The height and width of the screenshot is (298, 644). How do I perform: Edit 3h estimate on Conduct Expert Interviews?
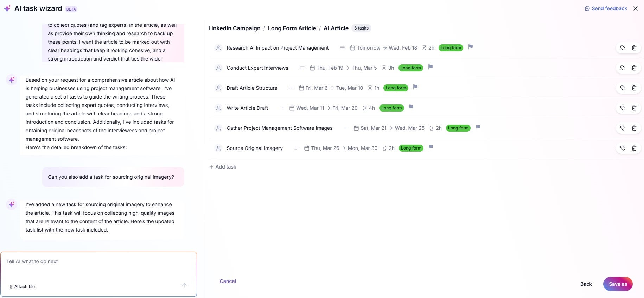(388, 68)
